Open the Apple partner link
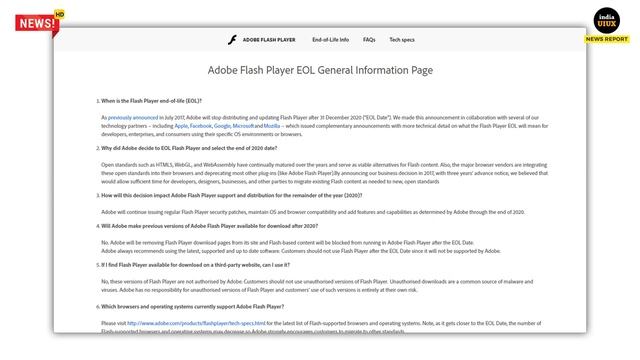Screen dimensions: 640x360 181,126
